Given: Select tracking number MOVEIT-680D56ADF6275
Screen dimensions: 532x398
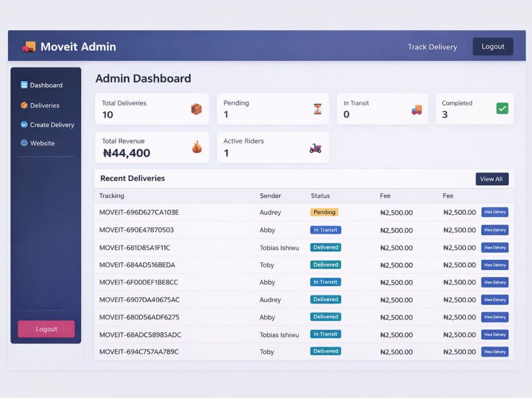Looking at the screenshot, I should 139,317.
